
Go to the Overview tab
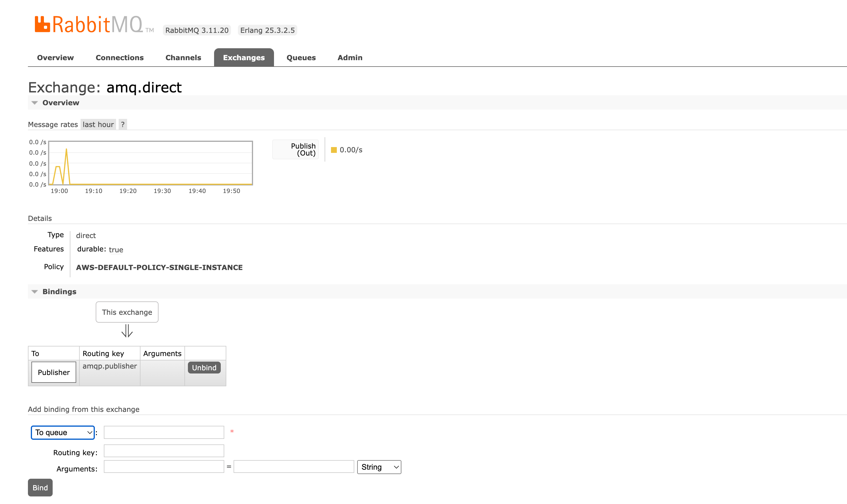[x=55, y=57]
